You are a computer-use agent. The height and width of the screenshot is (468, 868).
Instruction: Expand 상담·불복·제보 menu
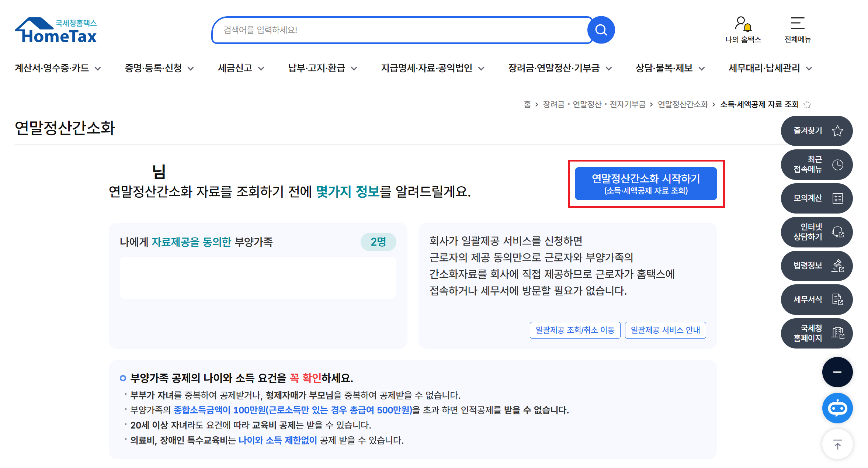(x=670, y=68)
